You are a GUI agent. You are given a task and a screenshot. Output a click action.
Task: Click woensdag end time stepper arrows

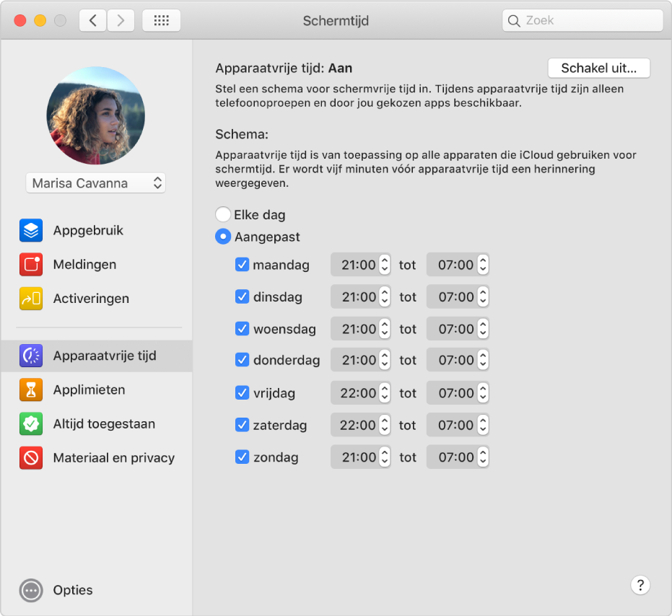[483, 329]
